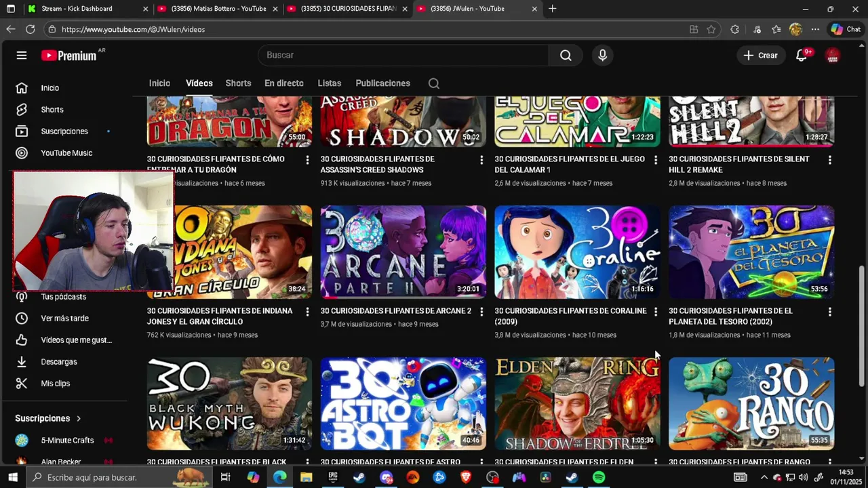This screenshot has width=868, height=488.
Task: Bookmark this page with star icon
Action: [711, 30]
